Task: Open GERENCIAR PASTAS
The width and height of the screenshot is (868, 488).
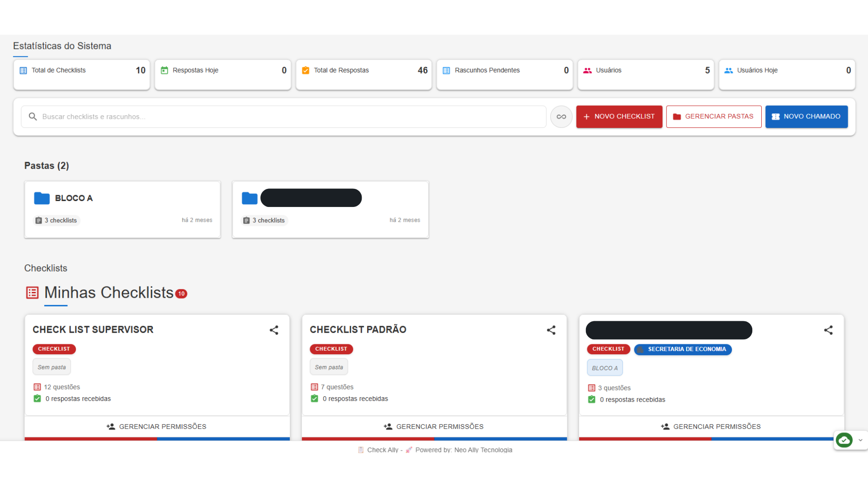Action: point(713,117)
